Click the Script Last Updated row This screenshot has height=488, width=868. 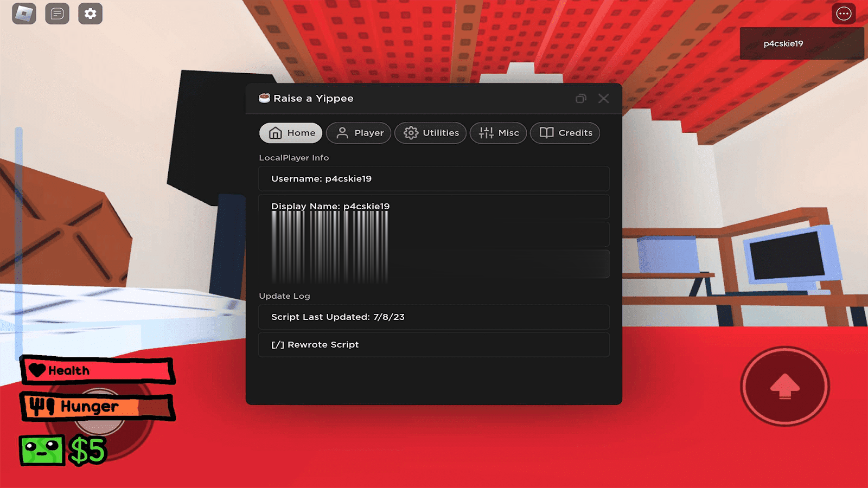(x=433, y=317)
